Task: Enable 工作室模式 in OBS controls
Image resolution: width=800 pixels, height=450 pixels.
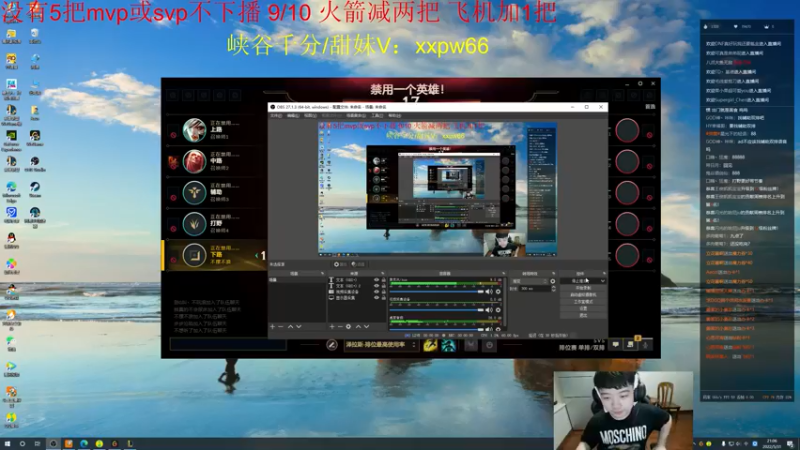Action: (583, 302)
